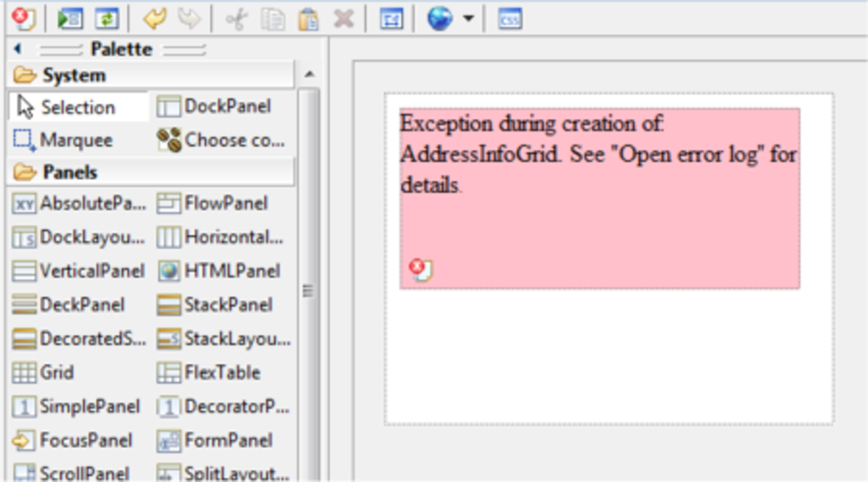
Task: Select VerticalPanel in the palette
Action: click(79, 271)
